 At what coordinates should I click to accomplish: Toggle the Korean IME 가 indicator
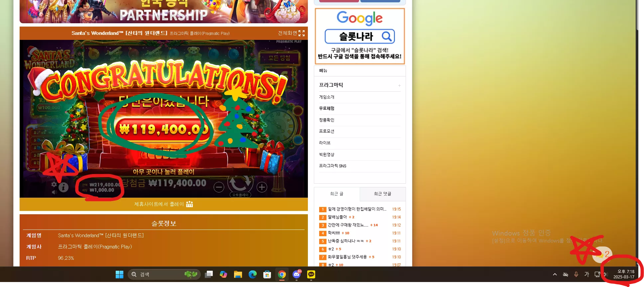click(587, 274)
